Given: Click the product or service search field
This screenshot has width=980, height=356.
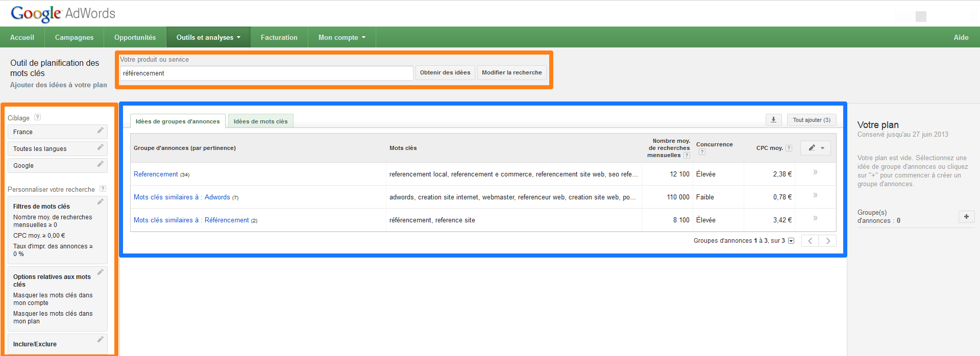Looking at the screenshot, I should tap(266, 73).
